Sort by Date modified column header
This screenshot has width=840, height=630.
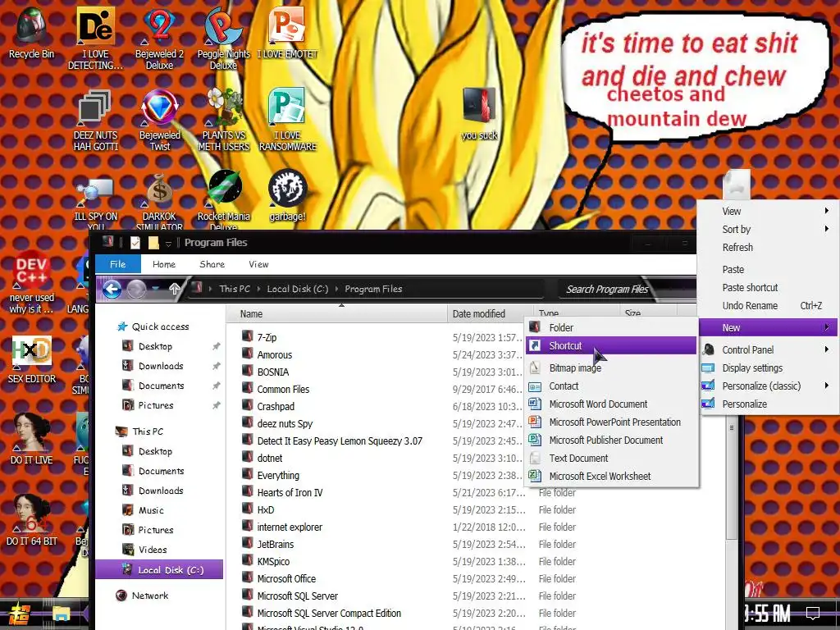pyautogui.click(x=491, y=314)
